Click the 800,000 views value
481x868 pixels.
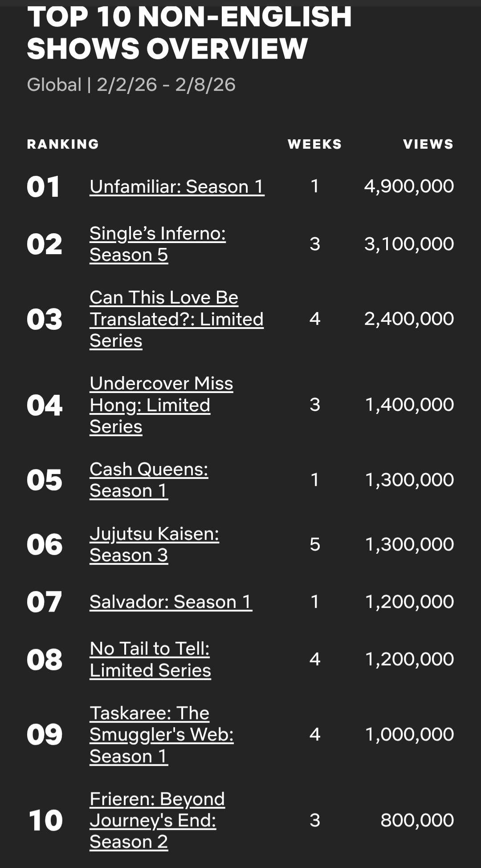click(417, 820)
